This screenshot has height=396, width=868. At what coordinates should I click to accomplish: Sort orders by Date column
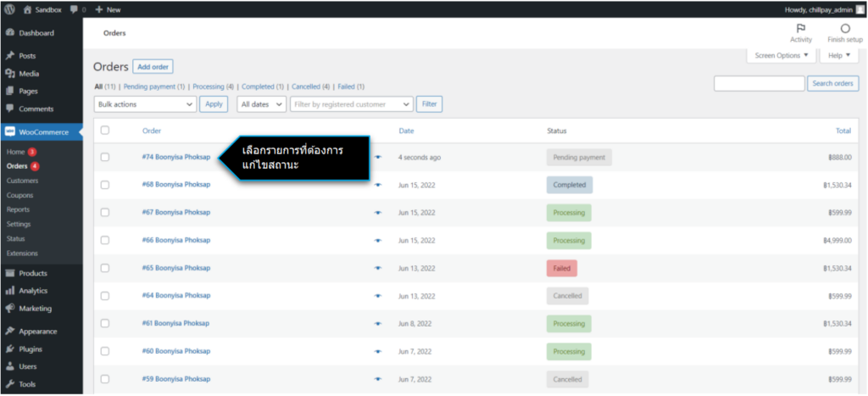406,131
